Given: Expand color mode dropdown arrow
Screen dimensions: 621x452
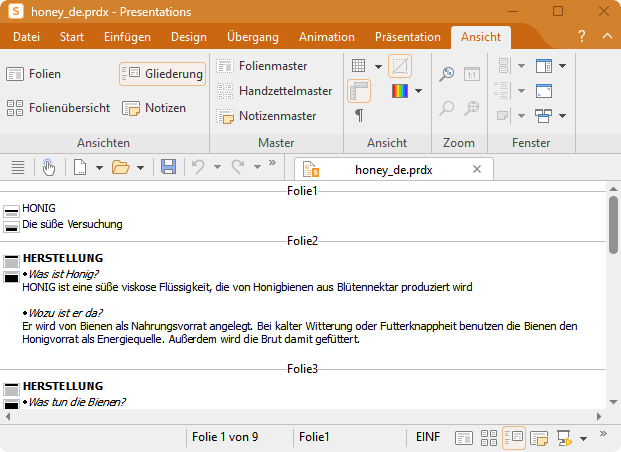Looking at the screenshot, I should point(418,91).
